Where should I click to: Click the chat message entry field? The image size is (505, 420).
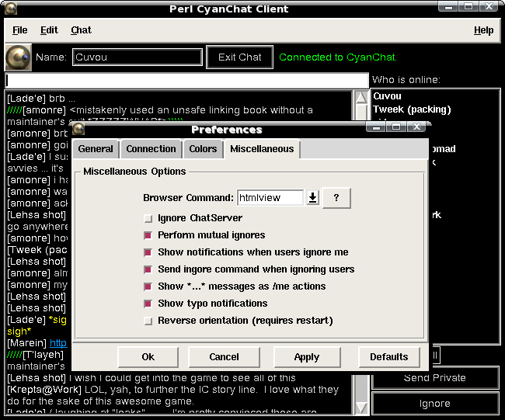coord(186,81)
